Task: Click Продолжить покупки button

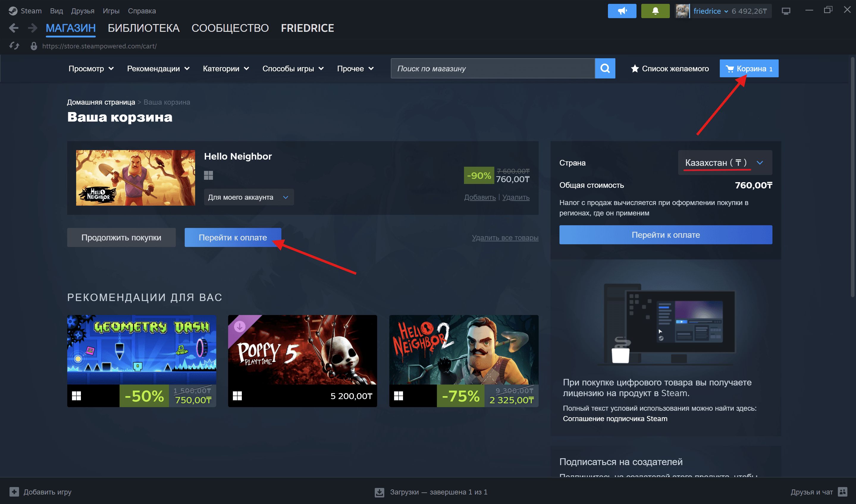Action: point(121,237)
